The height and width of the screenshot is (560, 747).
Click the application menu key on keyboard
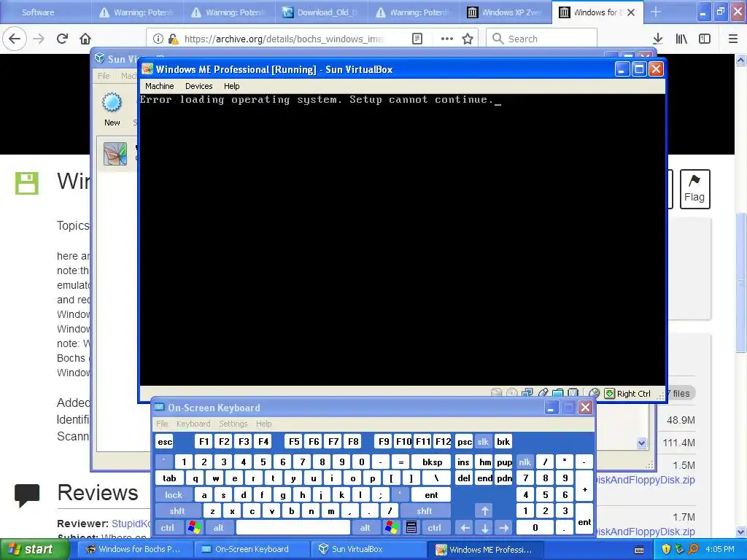click(x=411, y=527)
